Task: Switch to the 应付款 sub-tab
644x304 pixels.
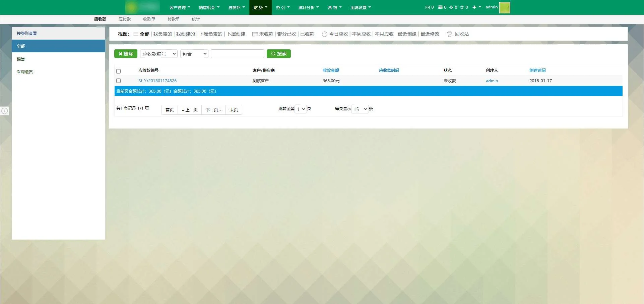Action: click(x=125, y=19)
